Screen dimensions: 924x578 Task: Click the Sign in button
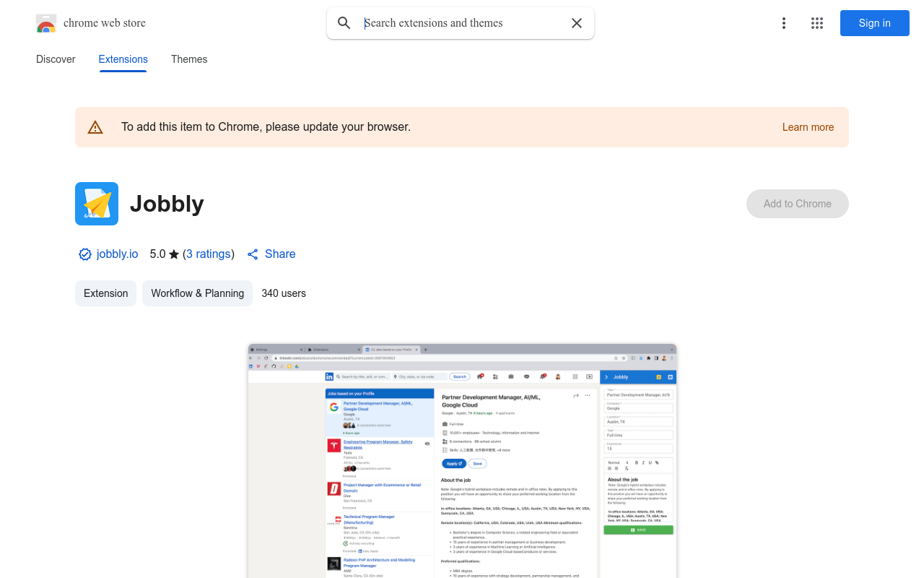point(875,23)
